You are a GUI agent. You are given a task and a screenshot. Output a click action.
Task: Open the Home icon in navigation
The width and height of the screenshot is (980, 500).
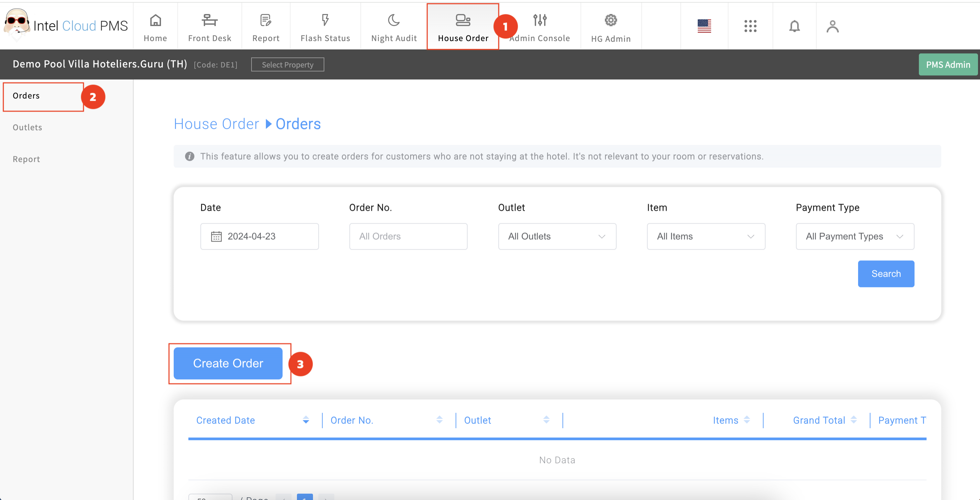tap(155, 21)
